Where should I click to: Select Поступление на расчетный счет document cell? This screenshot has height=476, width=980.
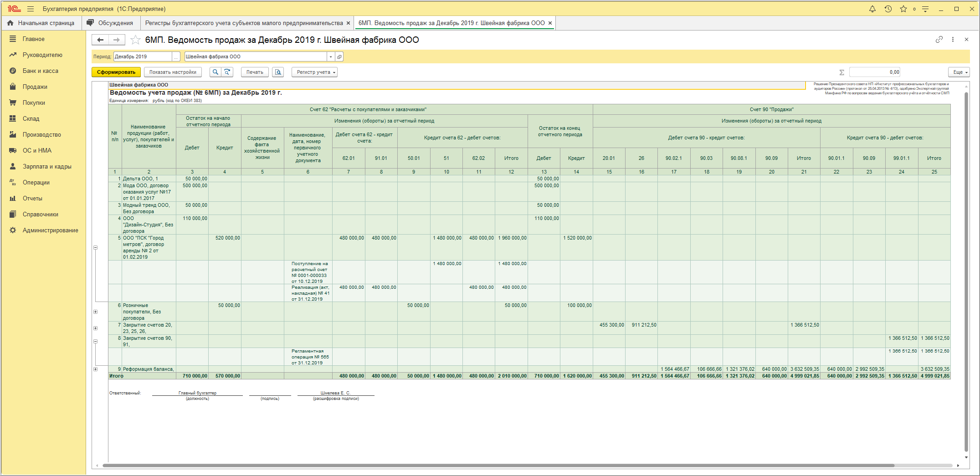308,272
